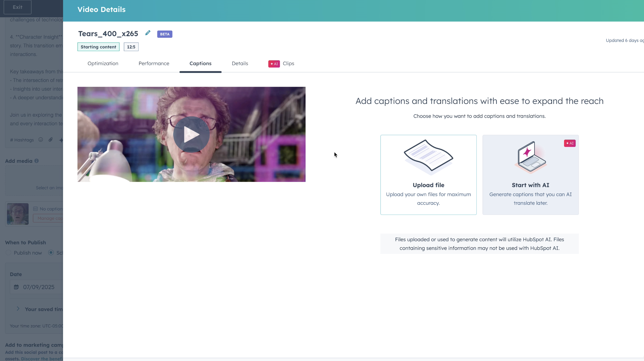
Task: Choose the Start with AI option
Action: pos(530,175)
